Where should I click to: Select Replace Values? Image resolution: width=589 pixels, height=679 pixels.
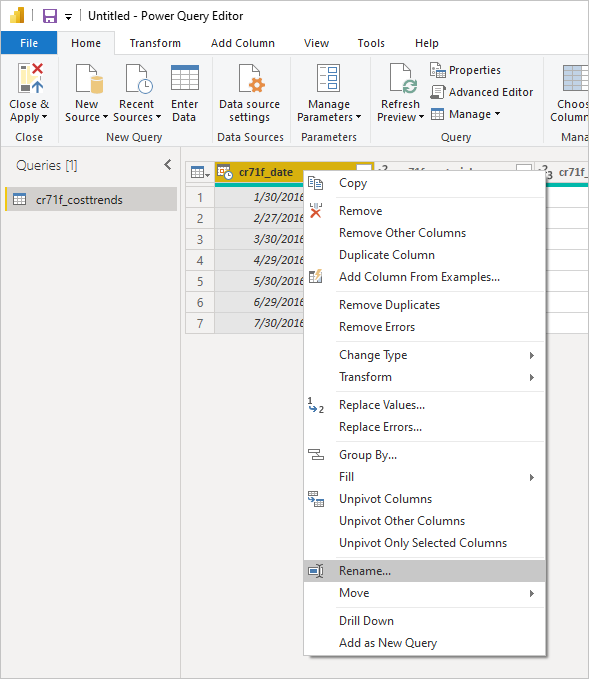424,405
